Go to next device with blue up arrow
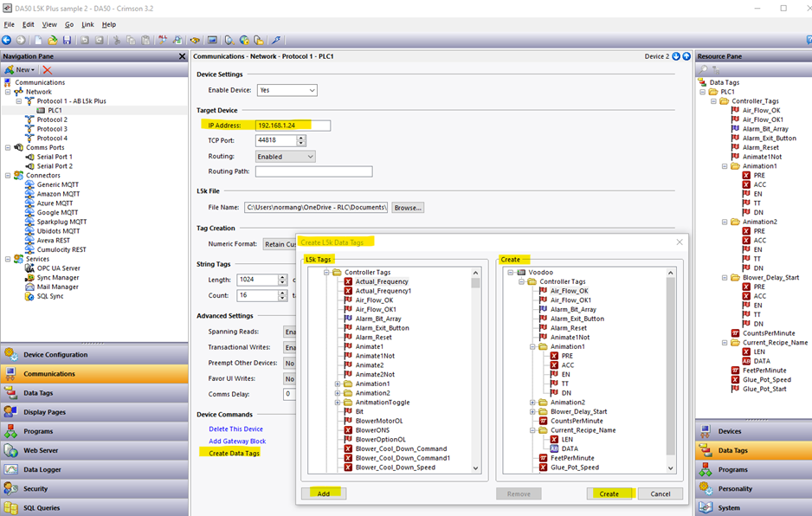This screenshot has width=812, height=516. point(686,56)
